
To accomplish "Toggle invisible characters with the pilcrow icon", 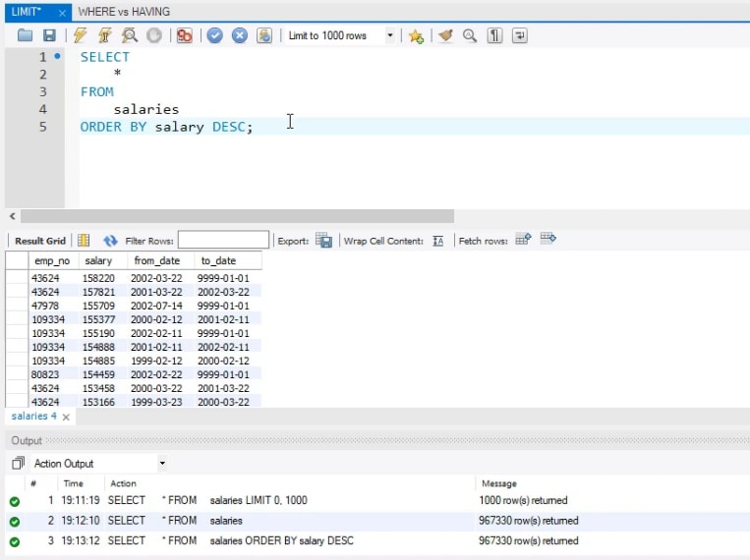I will pos(495,35).
